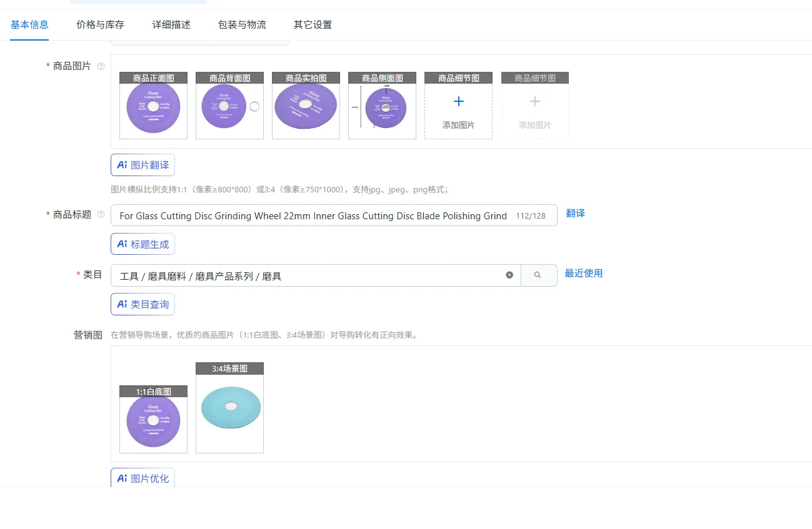Switch to 价格与库存 tab

pyautogui.click(x=100, y=25)
